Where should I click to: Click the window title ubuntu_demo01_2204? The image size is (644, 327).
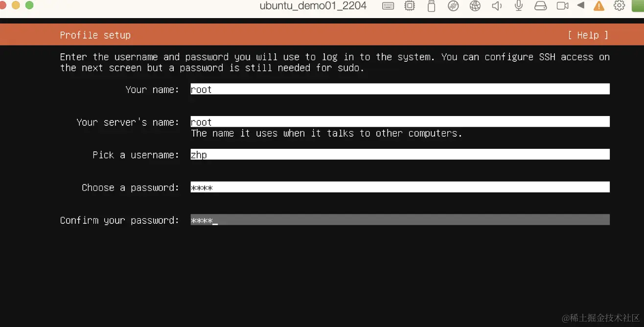(313, 6)
